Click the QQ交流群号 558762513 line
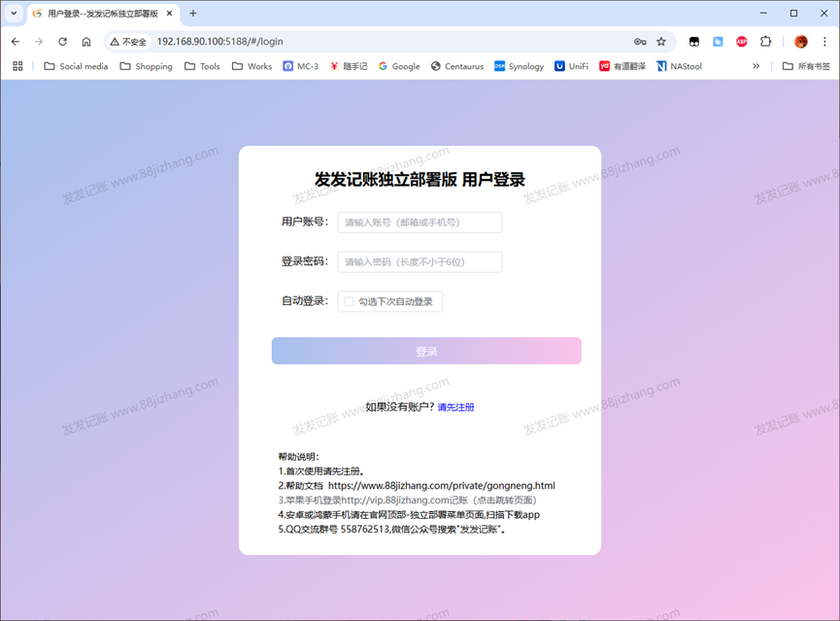840x621 pixels. [392, 530]
